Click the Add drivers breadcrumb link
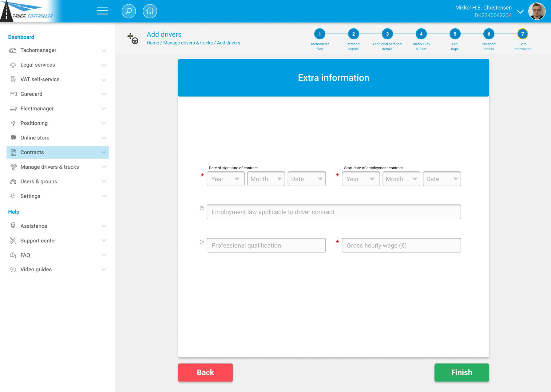 click(228, 43)
